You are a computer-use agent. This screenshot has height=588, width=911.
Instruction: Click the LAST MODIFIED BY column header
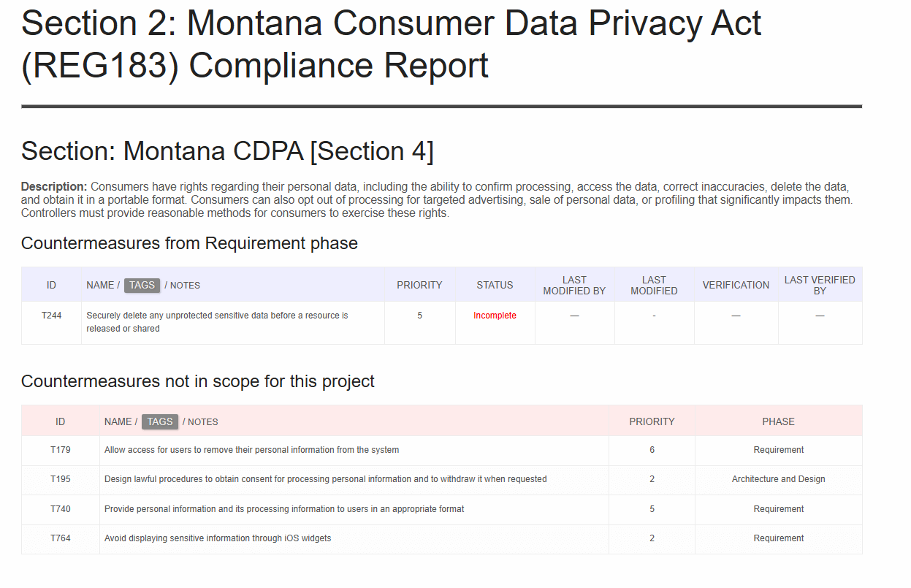click(574, 285)
